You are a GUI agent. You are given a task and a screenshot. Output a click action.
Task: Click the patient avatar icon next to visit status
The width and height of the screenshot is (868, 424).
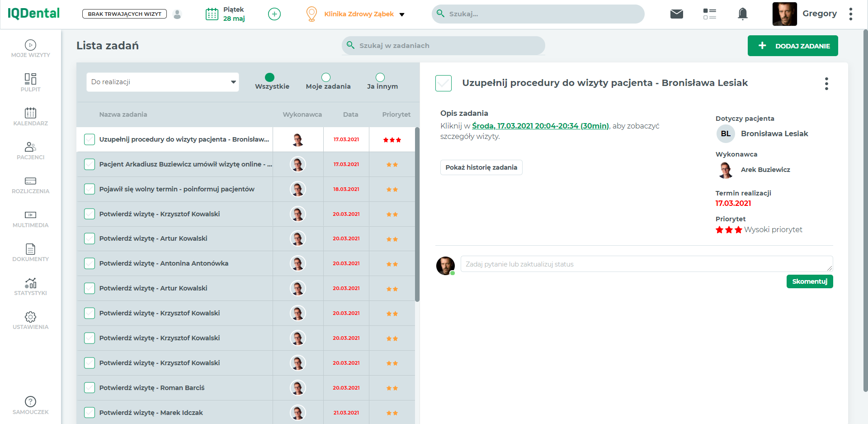(177, 14)
